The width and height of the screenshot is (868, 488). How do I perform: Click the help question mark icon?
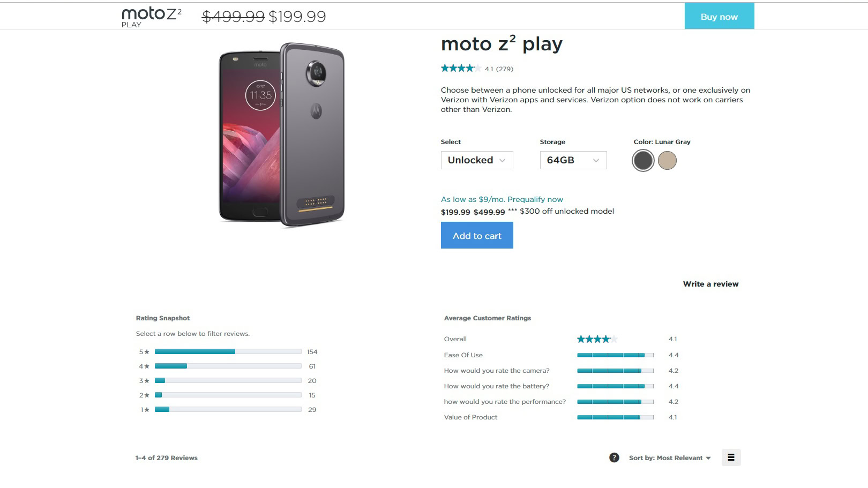(x=614, y=457)
